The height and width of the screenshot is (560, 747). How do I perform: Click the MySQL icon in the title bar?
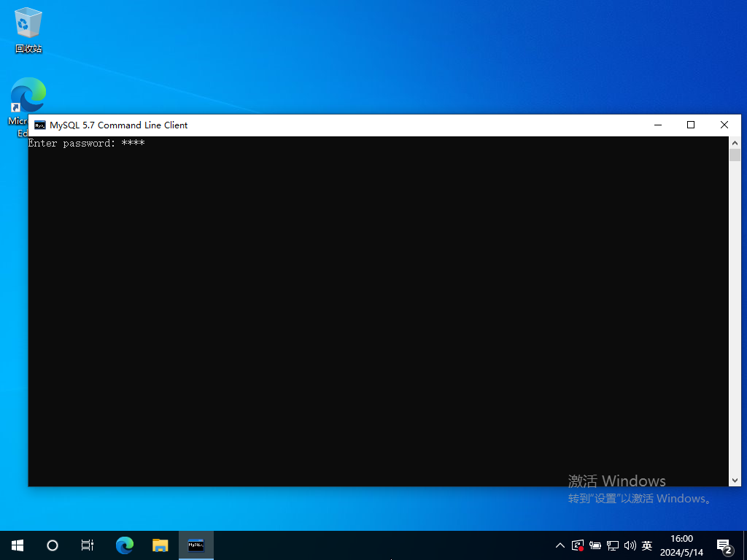point(40,125)
